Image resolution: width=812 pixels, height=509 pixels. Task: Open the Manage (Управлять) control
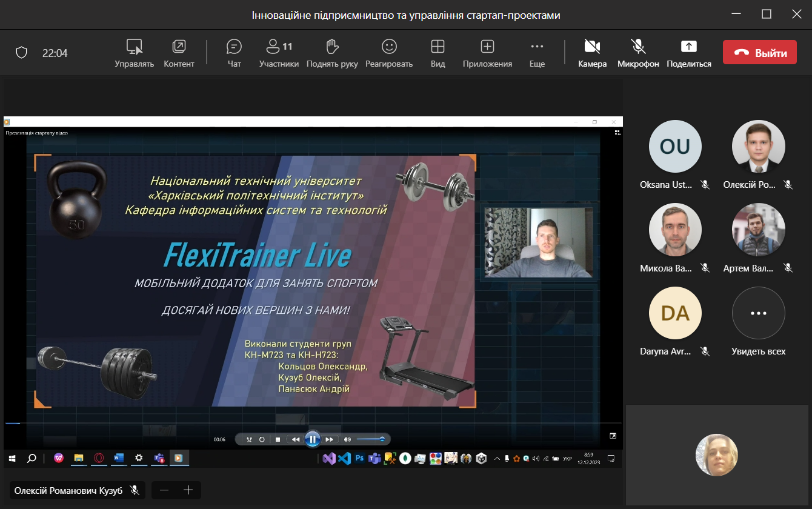(x=135, y=53)
